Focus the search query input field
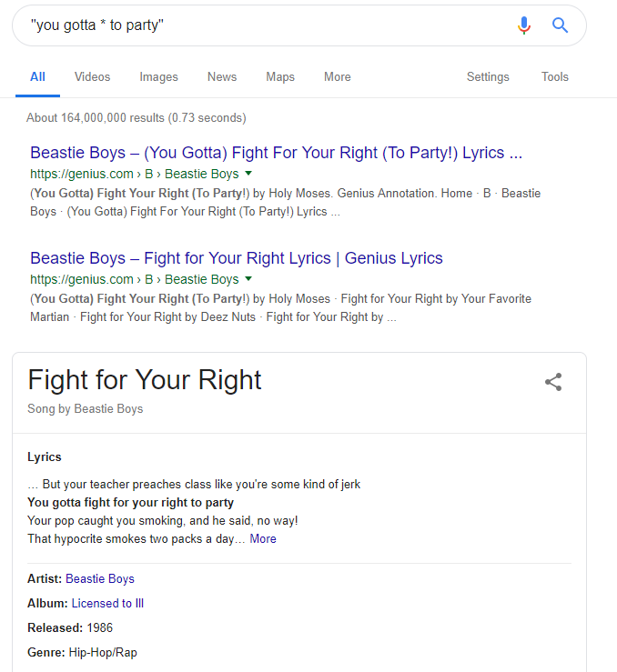 coord(266,25)
